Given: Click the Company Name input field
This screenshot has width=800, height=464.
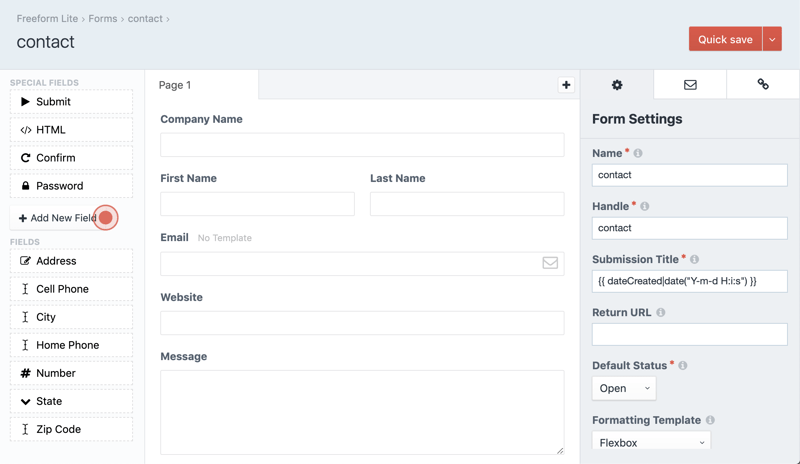Looking at the screenshot, I should [x=362, y=145].
